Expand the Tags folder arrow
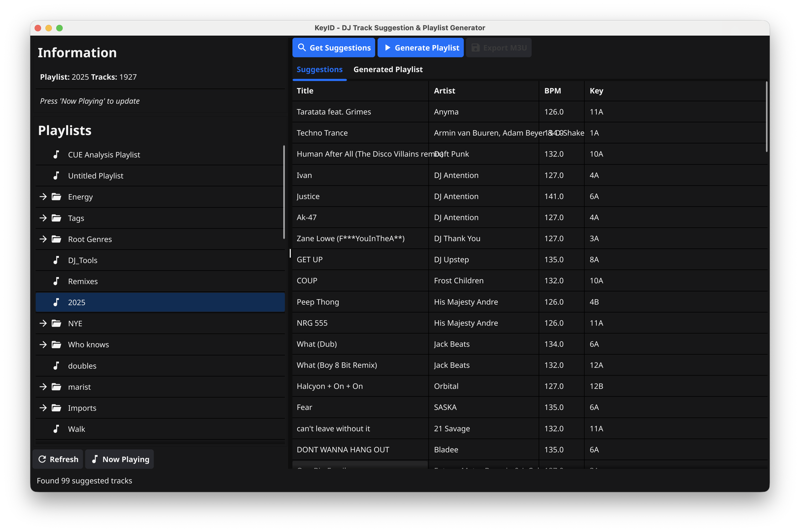 [43, 218]
